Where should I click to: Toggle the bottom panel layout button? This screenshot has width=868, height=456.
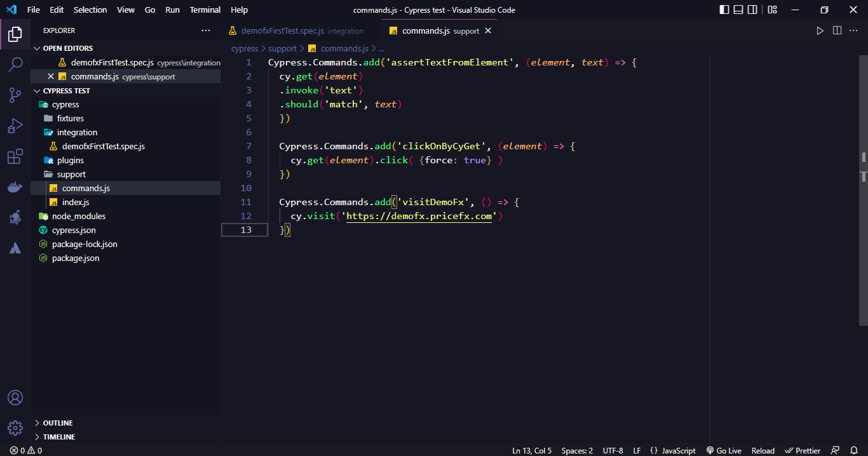pos(738,10)
